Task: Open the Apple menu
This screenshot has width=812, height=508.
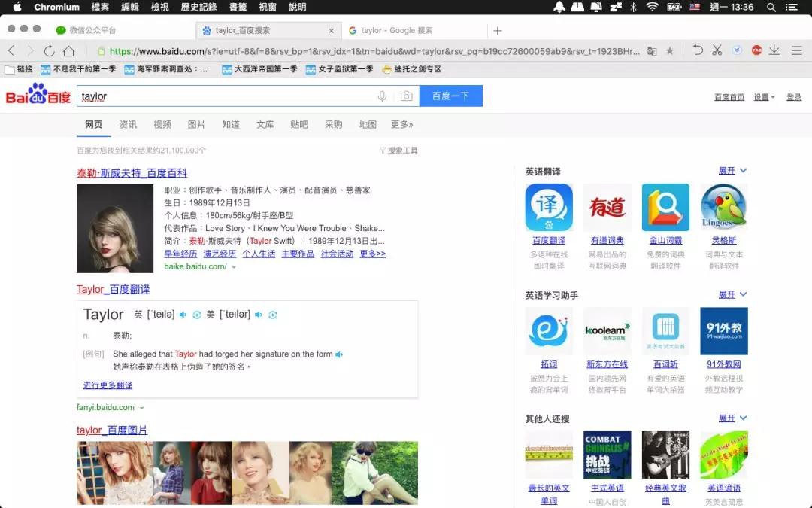Action: pyautogui.click(x=17, y=7)
